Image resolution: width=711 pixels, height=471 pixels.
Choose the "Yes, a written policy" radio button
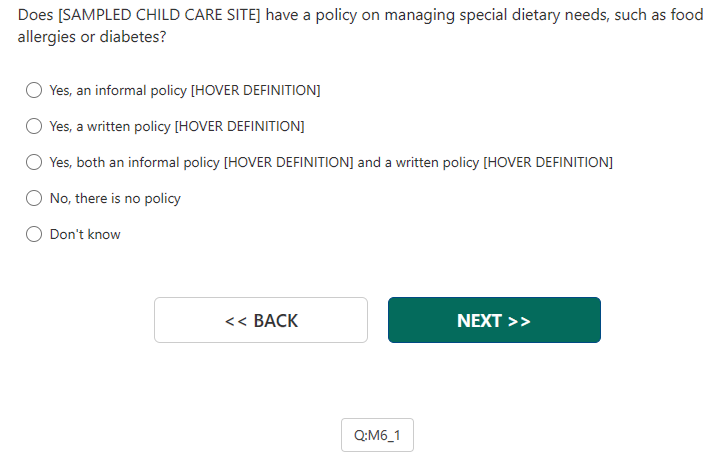click(34, 126)
